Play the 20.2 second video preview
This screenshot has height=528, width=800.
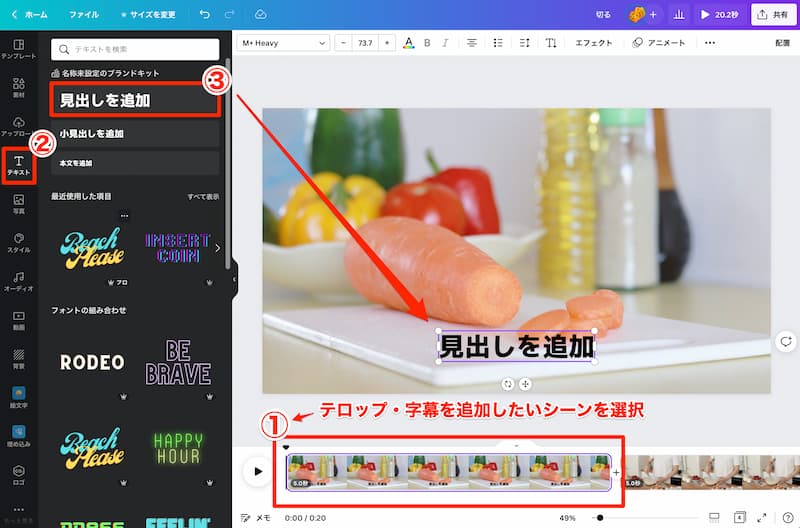(719, 14)
